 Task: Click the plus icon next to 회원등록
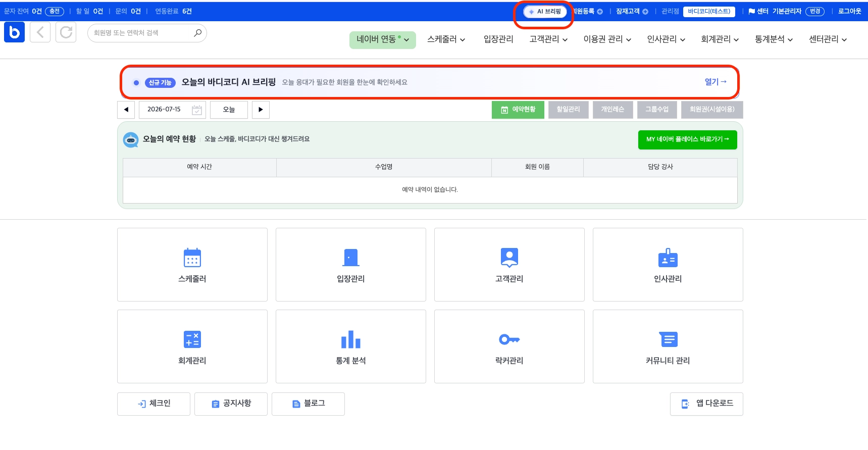(x=600, y=12)
